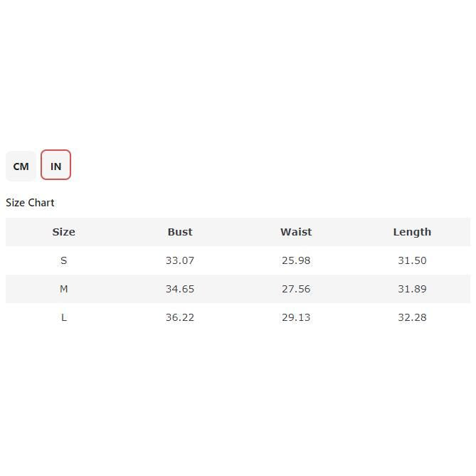The width and height of the screenshot is (476, 476).
Task: Select the M size label
Action: coord(63,289)
